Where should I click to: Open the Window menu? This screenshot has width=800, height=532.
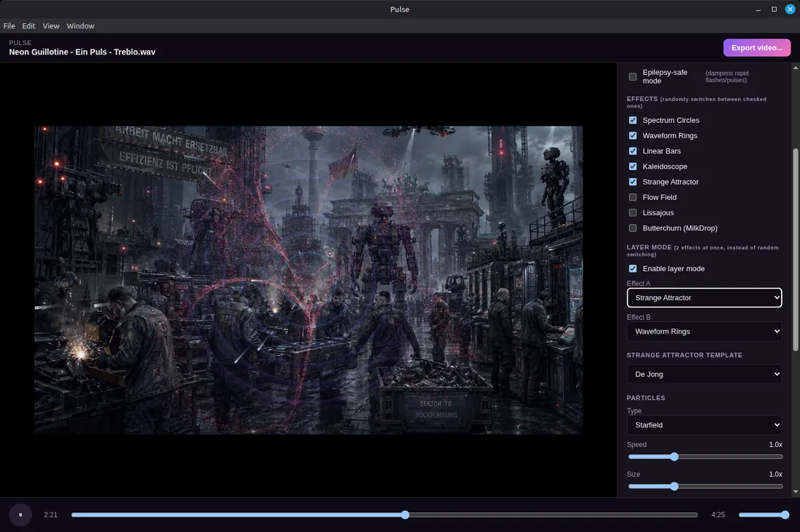point(81,26)
